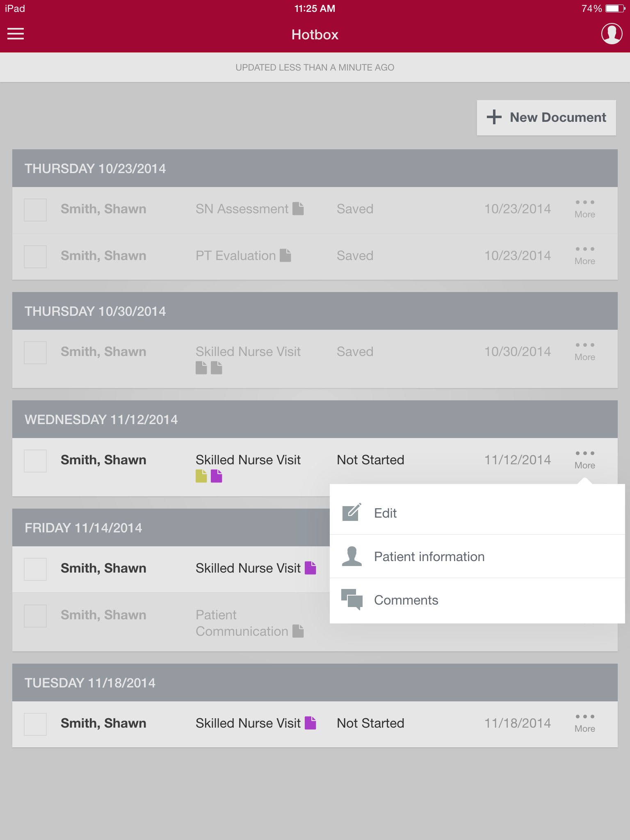Screen dimensions: 630x840
Task: Tap the purple document icon on 11/18 visit
Action: coord(310,723)
